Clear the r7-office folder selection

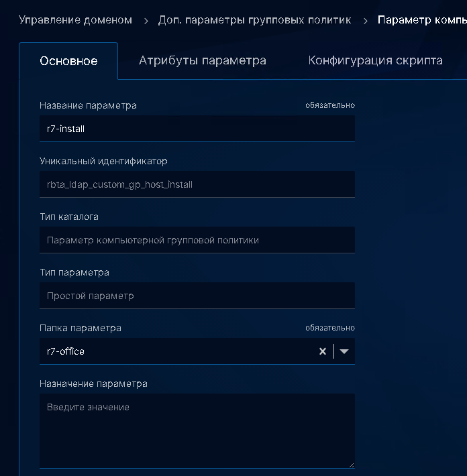[x=323, y=351]
